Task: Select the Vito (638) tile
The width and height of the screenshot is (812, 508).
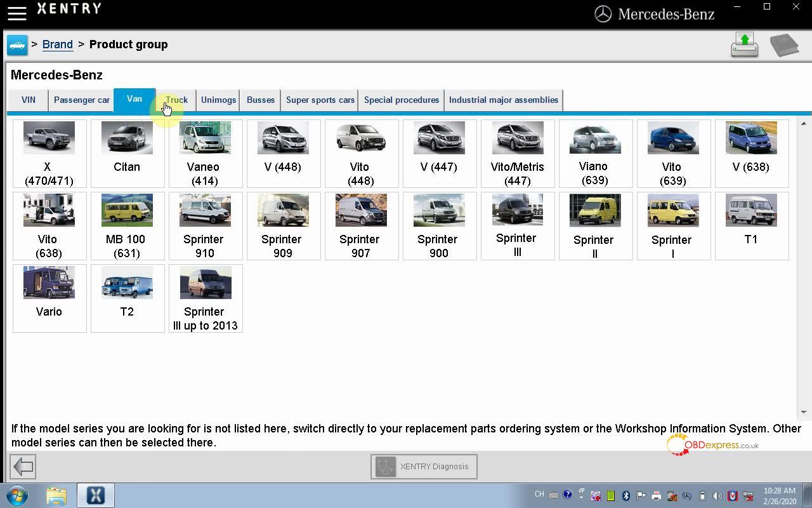Action: tap(49, 226)
